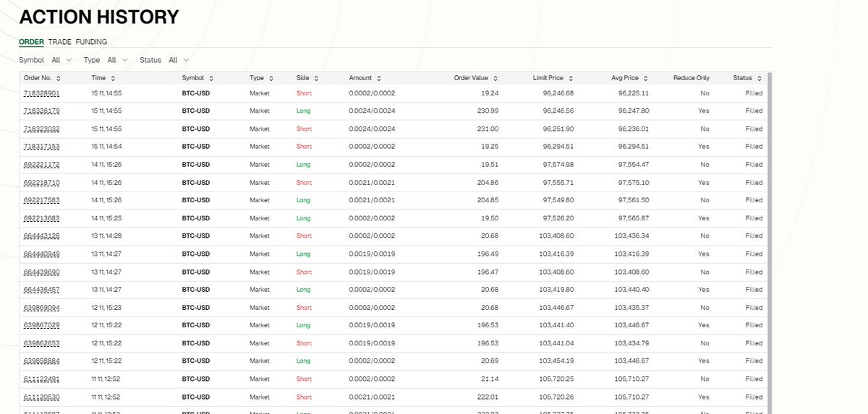Open order number 639867029
Screen dimensions: 868x414
pos(41,325)
